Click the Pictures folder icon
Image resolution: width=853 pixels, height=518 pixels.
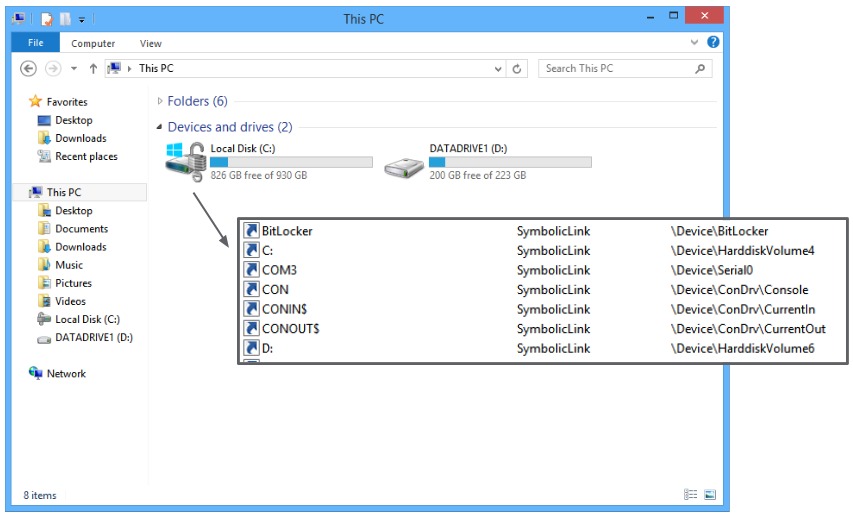[x=44, y=283]
